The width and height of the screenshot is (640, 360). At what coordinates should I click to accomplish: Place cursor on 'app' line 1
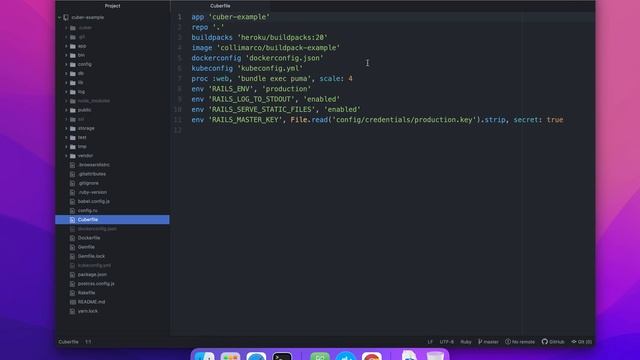tap(198, 17)
